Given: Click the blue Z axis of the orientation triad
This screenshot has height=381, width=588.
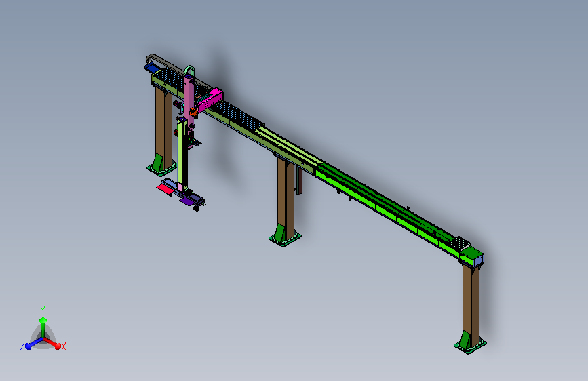Looking at the screenshot, I should [34, 343].
